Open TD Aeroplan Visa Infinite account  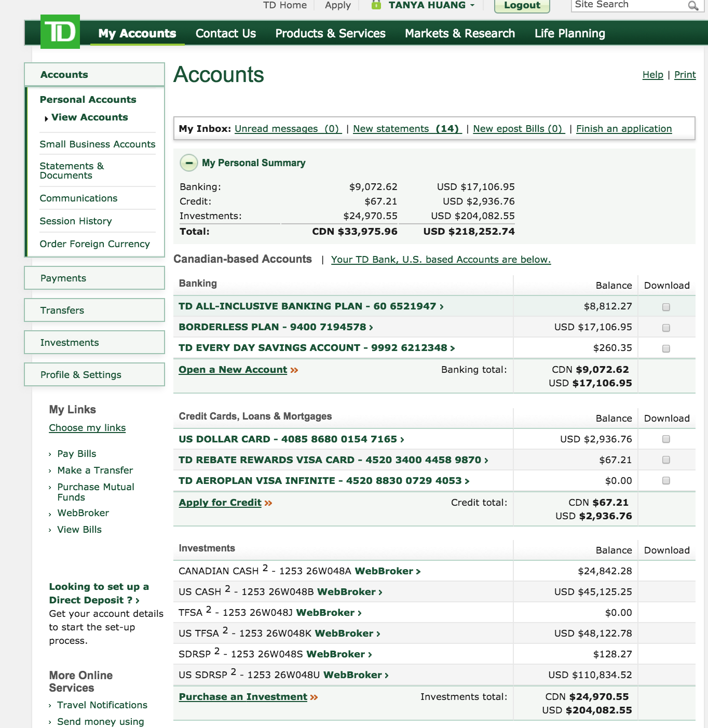pos(324,481)
